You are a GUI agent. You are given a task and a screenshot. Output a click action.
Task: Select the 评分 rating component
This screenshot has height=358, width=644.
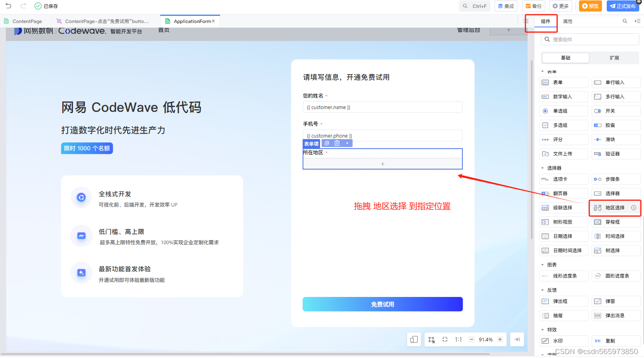(564, 140)
